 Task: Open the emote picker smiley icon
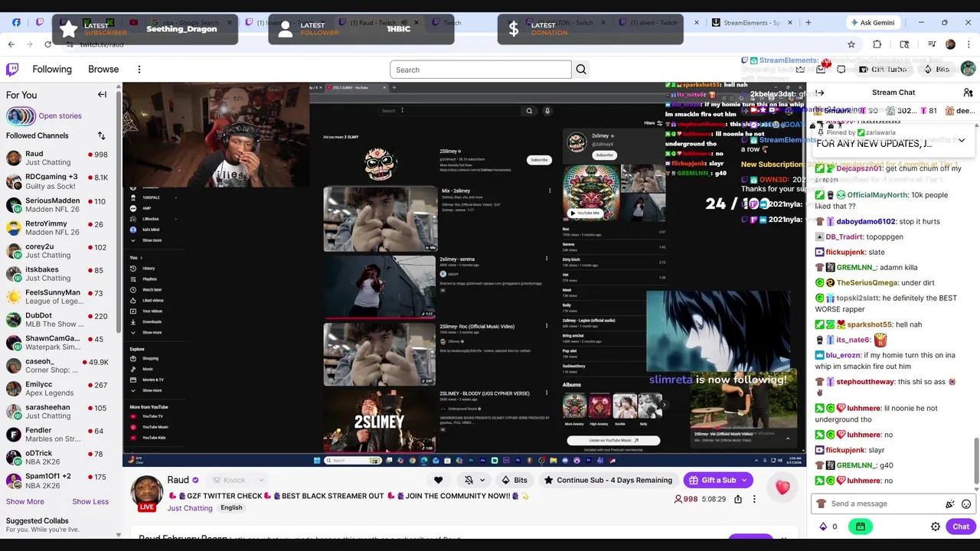[x=966, y=504]
